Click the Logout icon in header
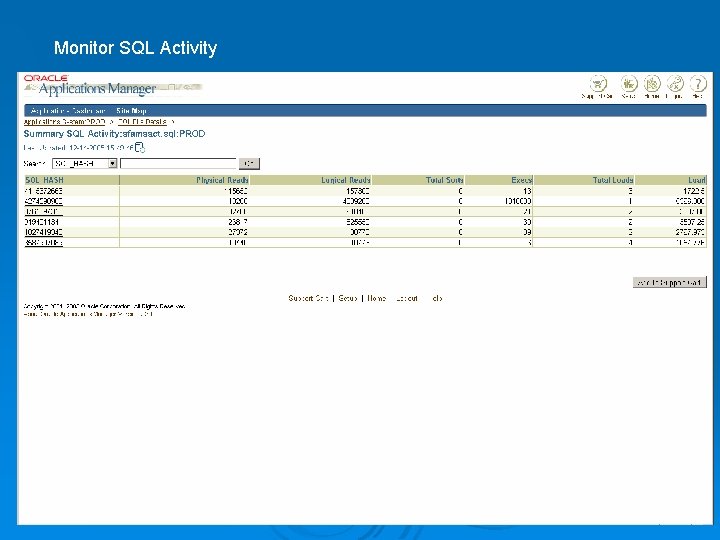The width and height of the screenshot is (720, 540). click(675, 84)
